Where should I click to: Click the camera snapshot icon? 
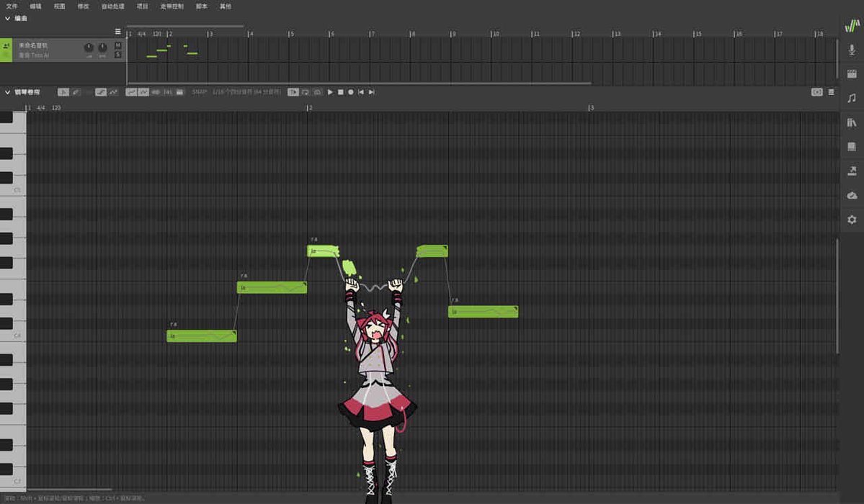tap(816, 92)
